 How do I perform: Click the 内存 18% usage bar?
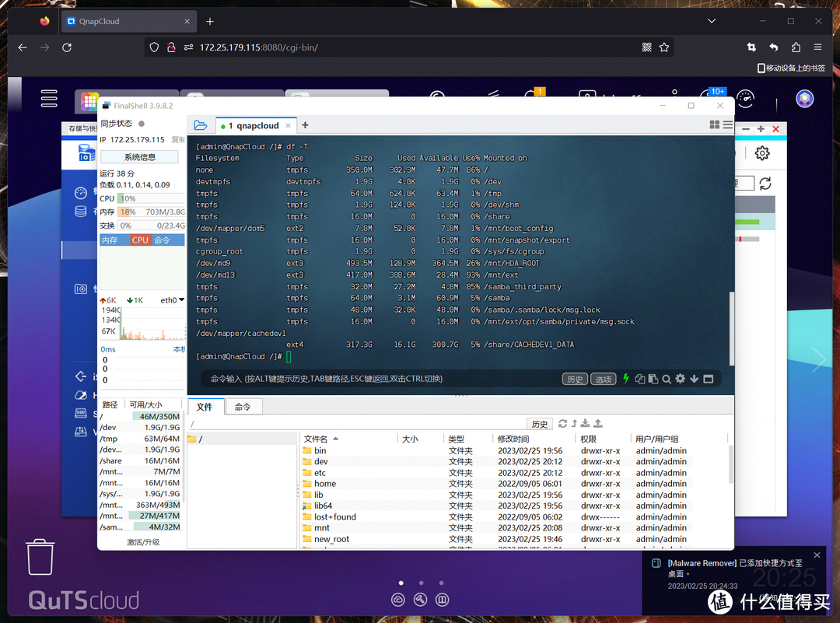151,212
